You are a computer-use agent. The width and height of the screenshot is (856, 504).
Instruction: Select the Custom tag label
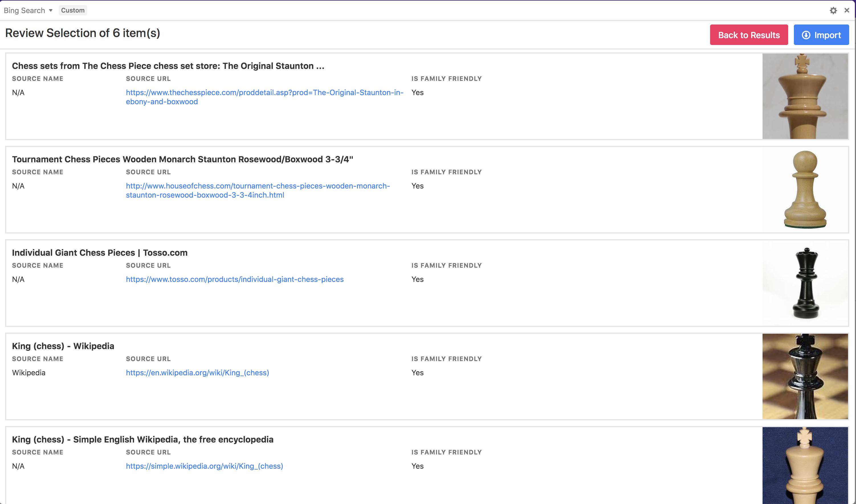point(73,11)
